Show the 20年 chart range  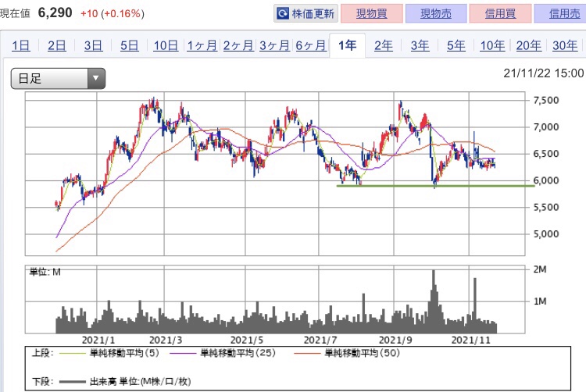528,45
